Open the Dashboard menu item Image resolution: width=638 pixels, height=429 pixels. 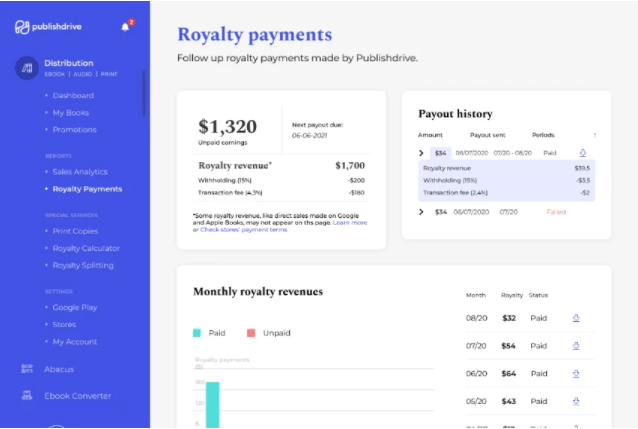(x=73, y=95)
